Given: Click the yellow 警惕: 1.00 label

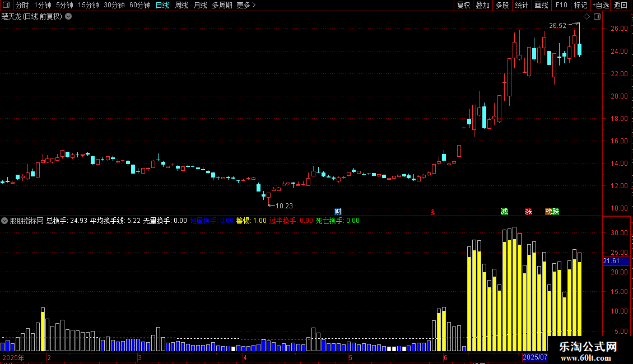Looking at the screenshot, I should pyautogui.click(x=251, y=221).
